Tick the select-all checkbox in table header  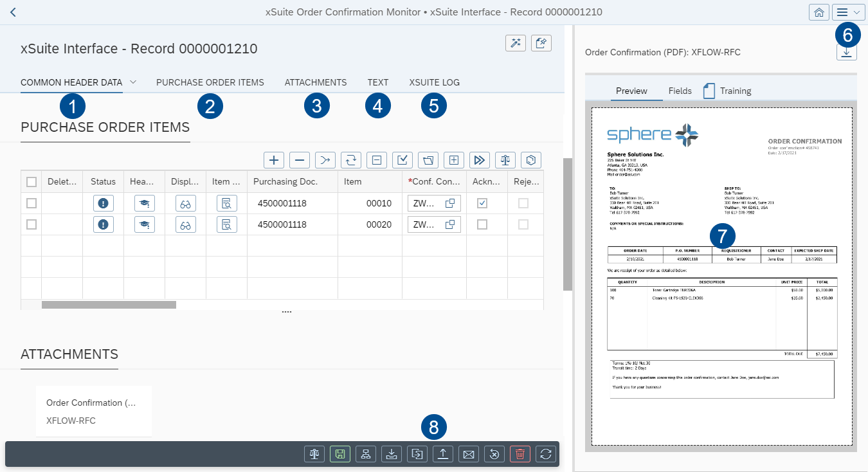[x=31, y=182]
